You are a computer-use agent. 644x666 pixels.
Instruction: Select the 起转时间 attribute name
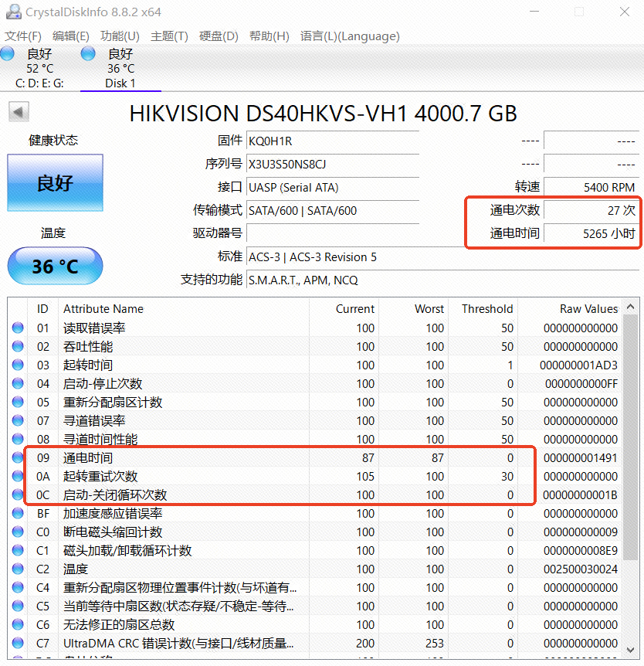(88, 365)
